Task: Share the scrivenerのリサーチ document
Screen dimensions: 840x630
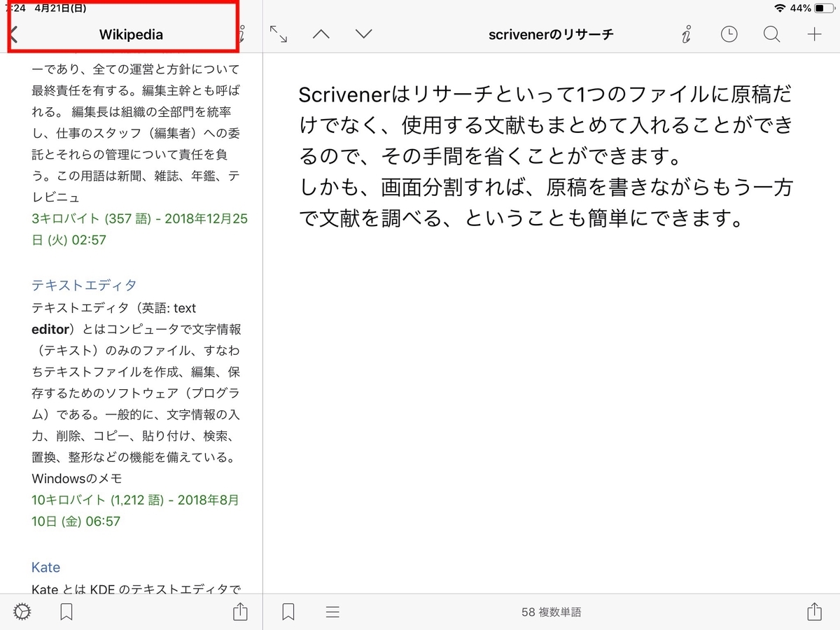Action: click(x=813, y=611)
